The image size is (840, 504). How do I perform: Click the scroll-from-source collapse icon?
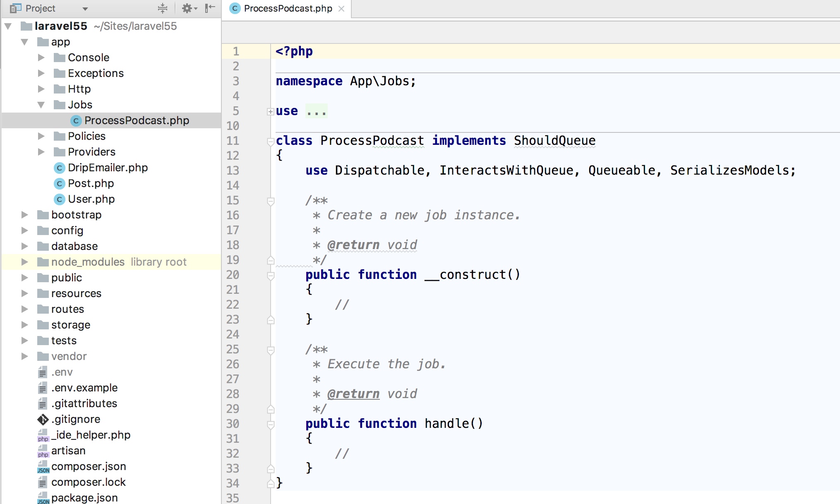pyautogui.click(x=163, y=8)
